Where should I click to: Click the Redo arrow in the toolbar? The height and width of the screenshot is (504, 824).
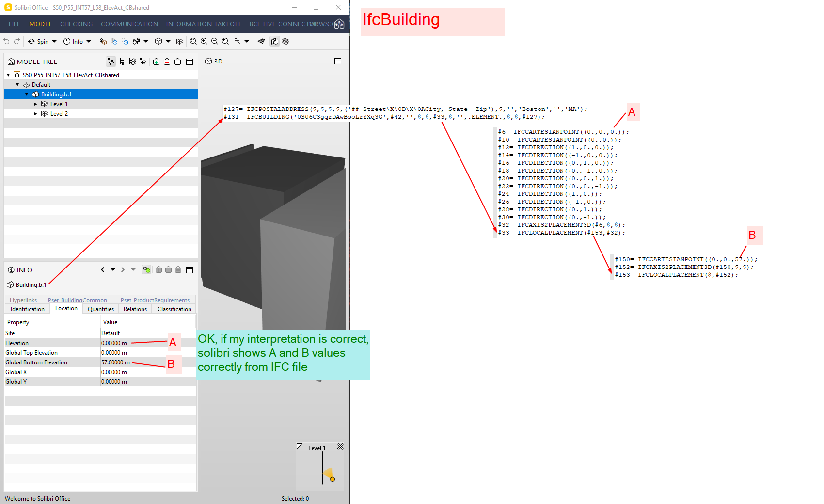(x=17, y=42)
